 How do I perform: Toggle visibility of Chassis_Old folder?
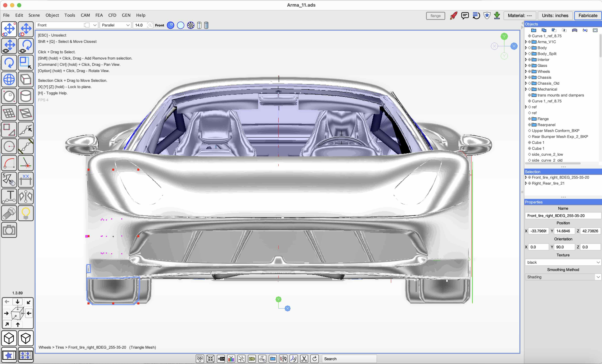click(x=529, y=83)
